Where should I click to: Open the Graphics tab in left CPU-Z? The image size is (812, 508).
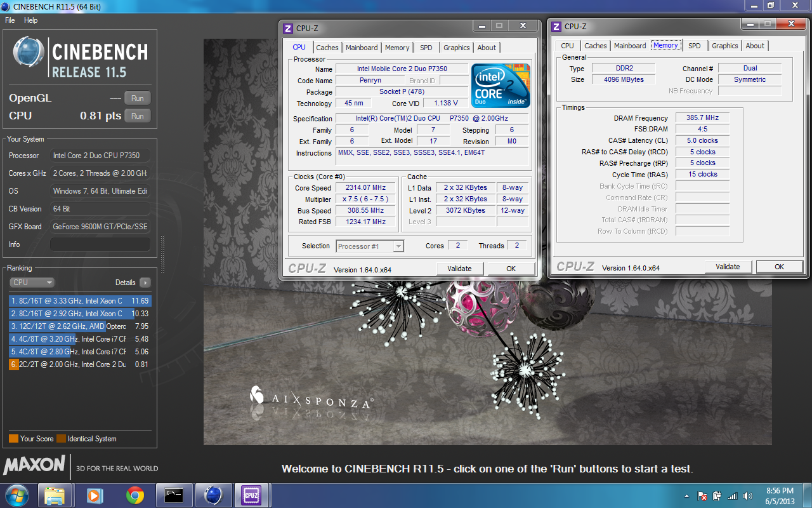coord(457,48)
